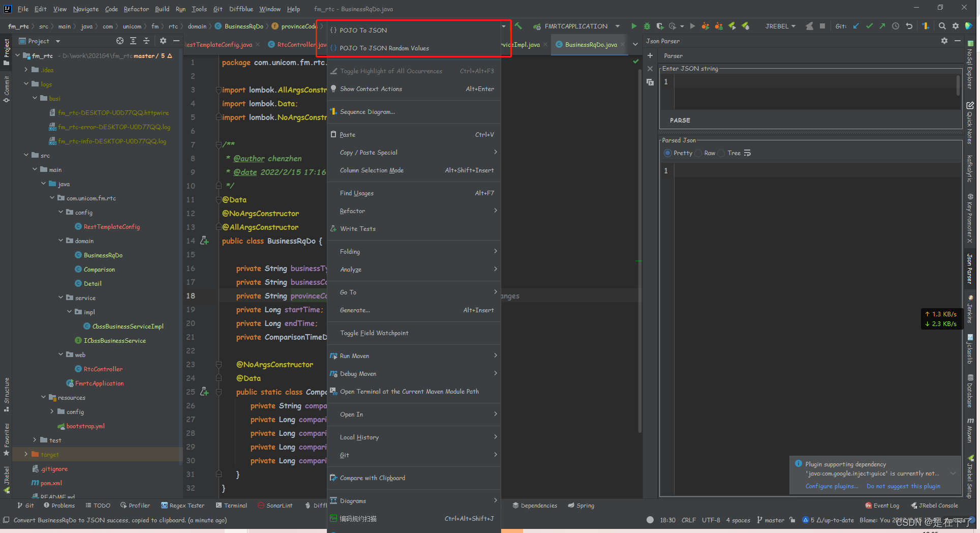Image resolution: width=980 pixels, height=533 pixels.
Task: Collapse the domain package node
Action: pyautogui.click(x=60, y=241)
